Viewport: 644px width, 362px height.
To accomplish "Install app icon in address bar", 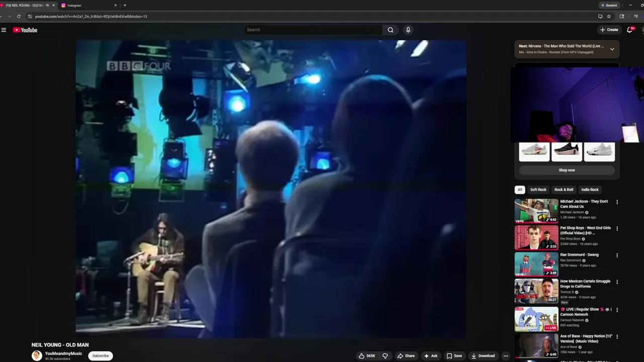I will pyautogui.click(x=600, y=16).
